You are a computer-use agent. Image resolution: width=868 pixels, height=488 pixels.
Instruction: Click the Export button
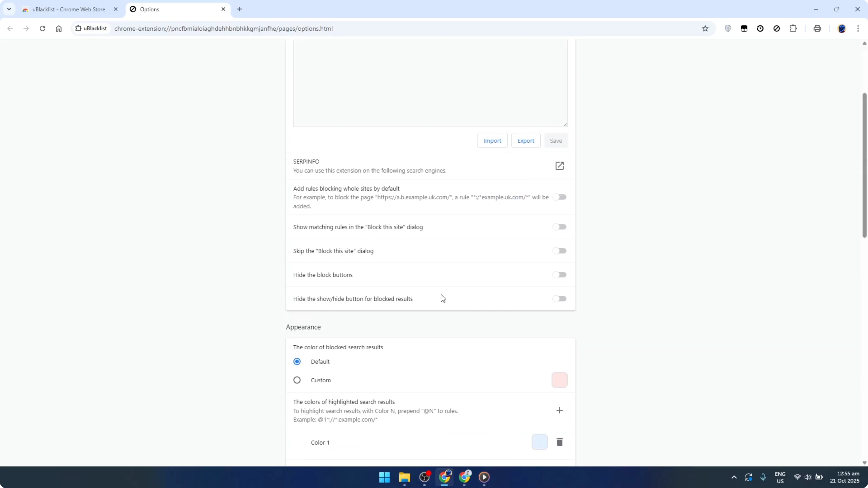[526, 141]
